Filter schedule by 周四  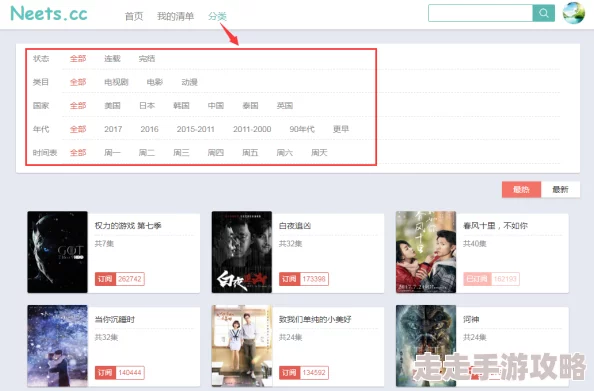pos(216,153)
